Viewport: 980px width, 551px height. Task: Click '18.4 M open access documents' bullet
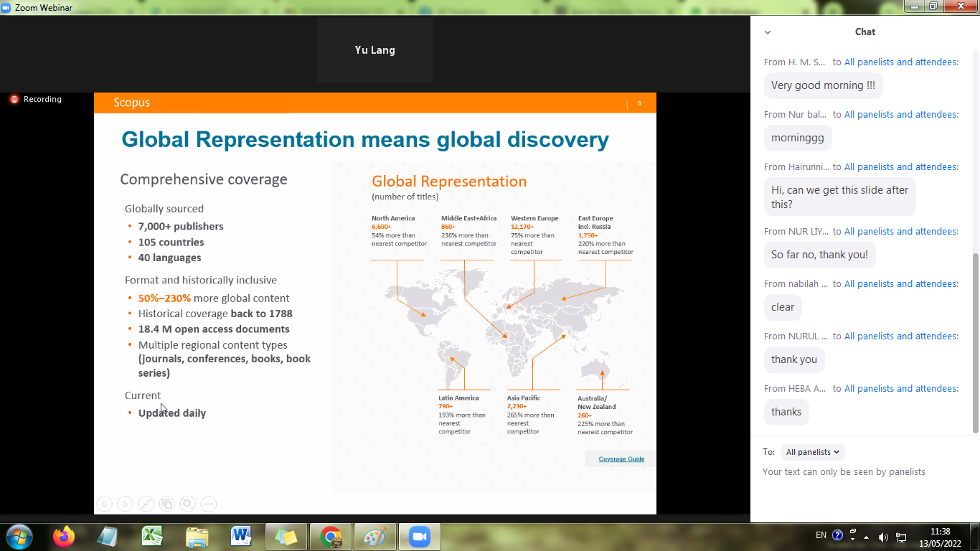tap(214, 329)
